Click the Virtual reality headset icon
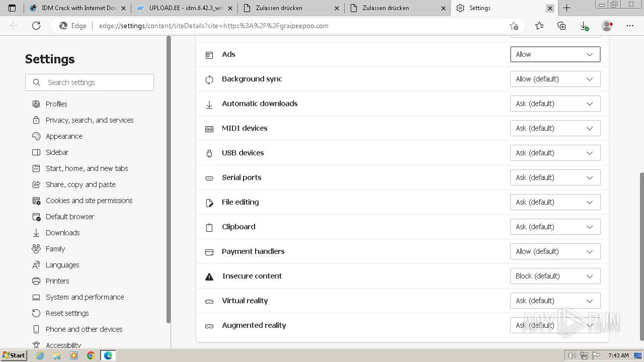644x362 pixels. point(209,301)
